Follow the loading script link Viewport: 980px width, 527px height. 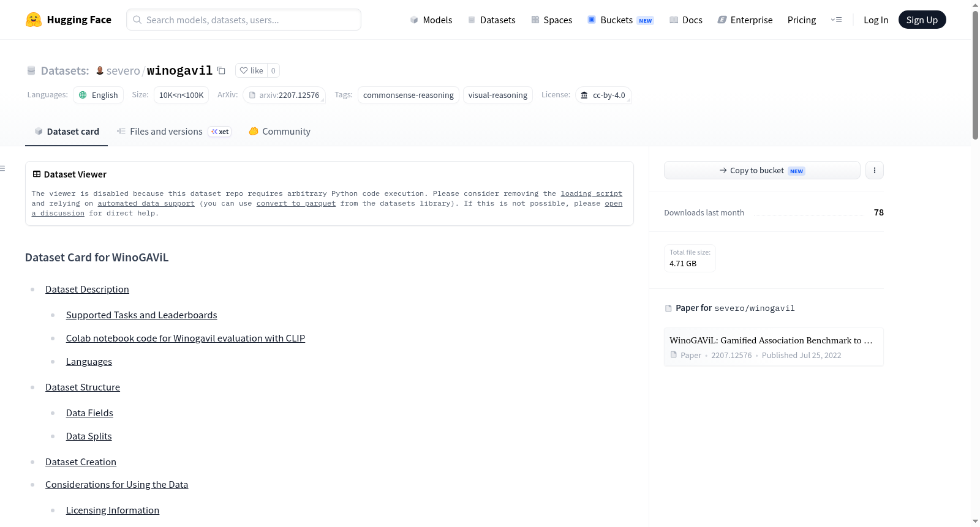pyautogui.click(x=591, y=193)
